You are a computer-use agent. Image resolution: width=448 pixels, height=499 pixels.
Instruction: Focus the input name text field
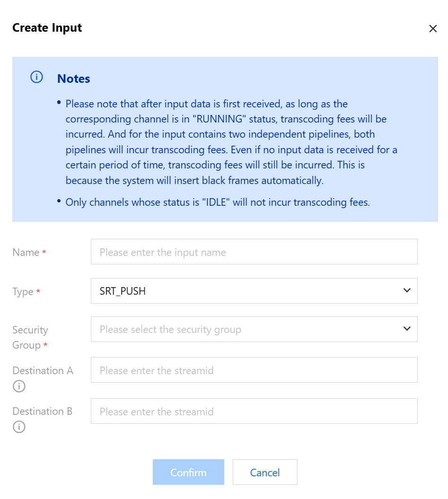point(254,252)
